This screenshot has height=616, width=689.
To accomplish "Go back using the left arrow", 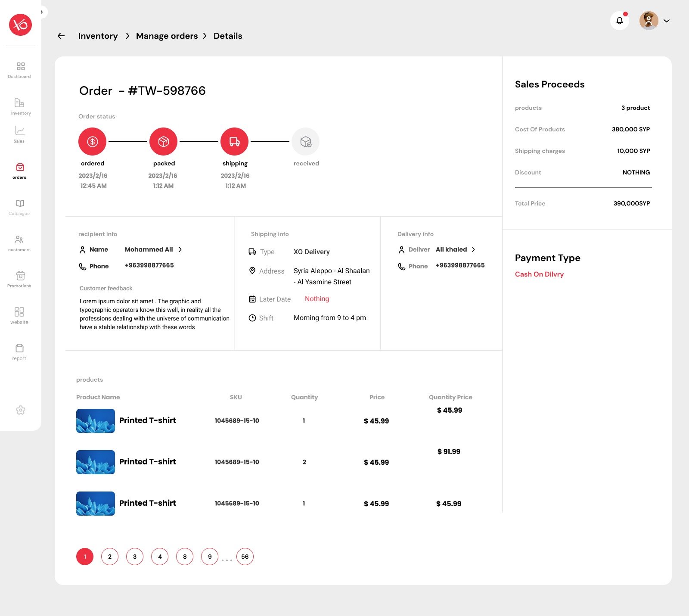I will click(x=61, y=36).
